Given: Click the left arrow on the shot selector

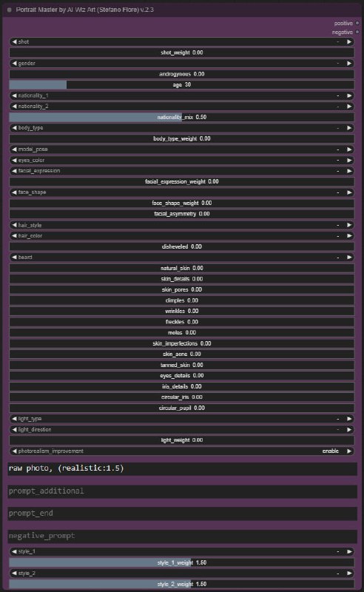Looking at the screenshot, I should [x=14, y=41].
